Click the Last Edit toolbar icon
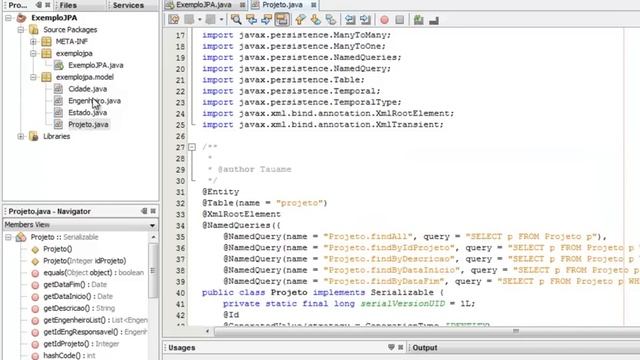Screen dimensions: 640x360 pyautogui.click(x=173, y=20)
